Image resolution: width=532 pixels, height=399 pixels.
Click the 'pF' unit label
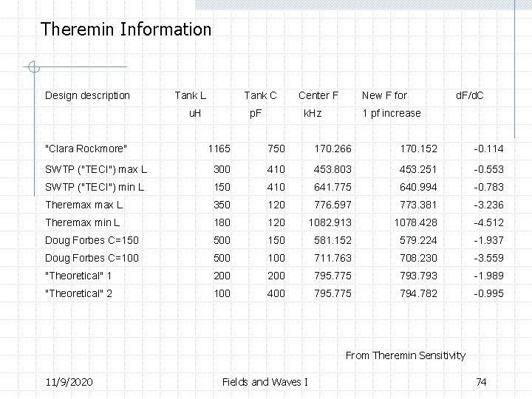click(256, 113)
